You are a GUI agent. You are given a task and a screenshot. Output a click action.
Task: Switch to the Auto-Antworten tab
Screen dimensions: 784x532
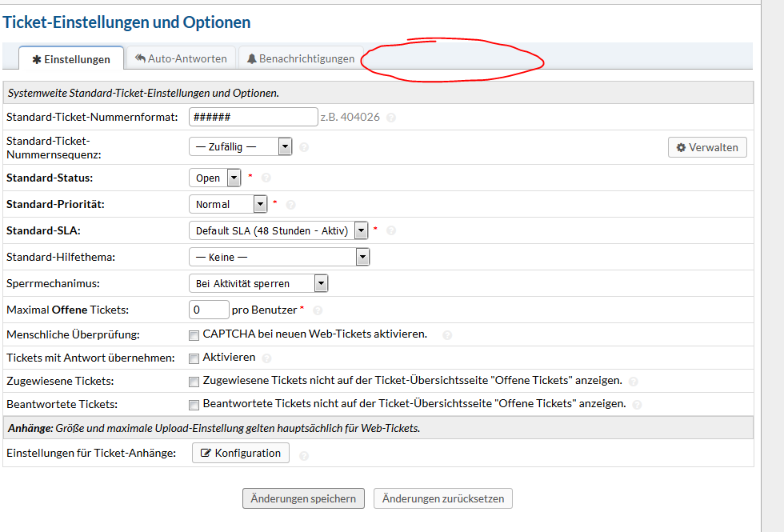[x=181, y=58]
